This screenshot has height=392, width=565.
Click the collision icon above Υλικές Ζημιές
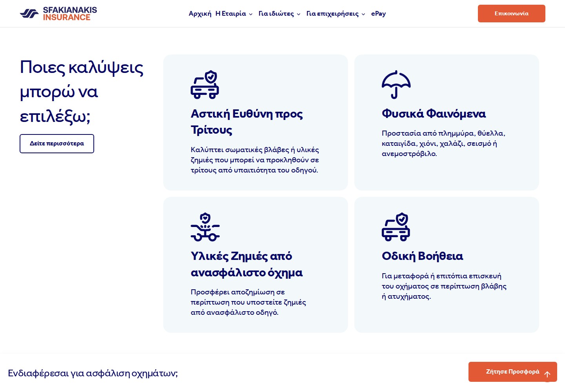point(205,227)
